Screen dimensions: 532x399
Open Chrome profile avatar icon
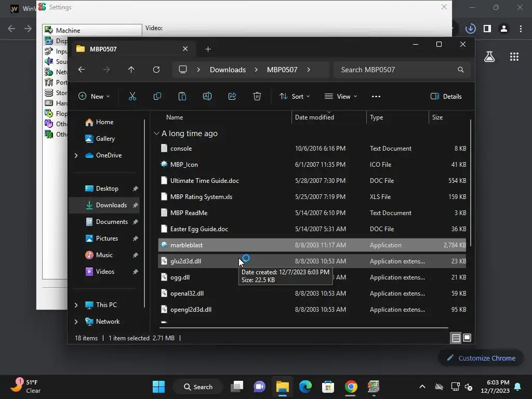(x=504, y=29)
